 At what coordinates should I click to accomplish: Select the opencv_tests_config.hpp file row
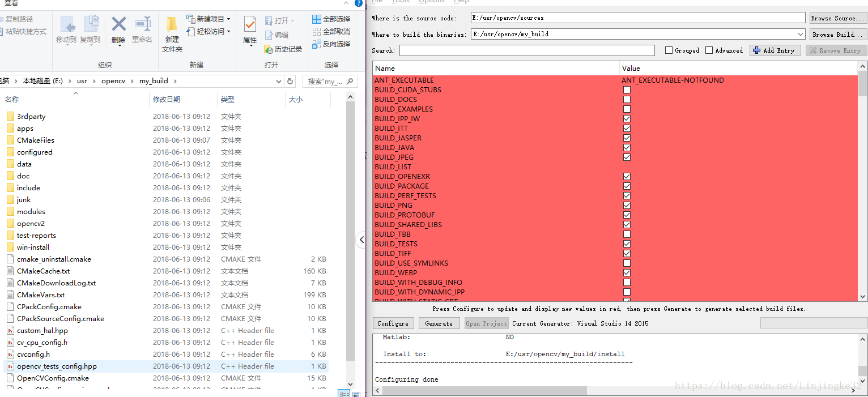[166, 366]
